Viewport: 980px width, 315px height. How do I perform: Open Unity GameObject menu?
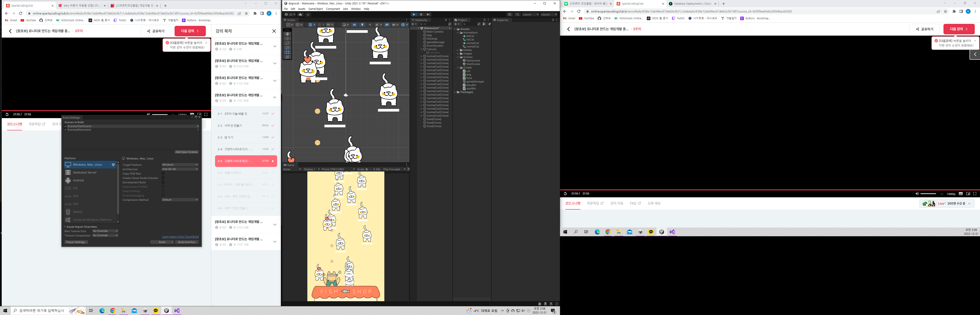(x=315, y=9)
